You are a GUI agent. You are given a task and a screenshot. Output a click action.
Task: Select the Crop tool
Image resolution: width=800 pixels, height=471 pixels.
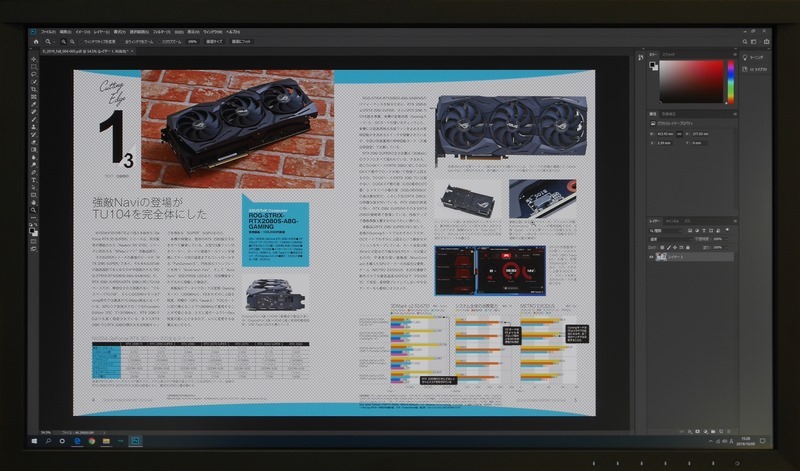tap(34, 89)
